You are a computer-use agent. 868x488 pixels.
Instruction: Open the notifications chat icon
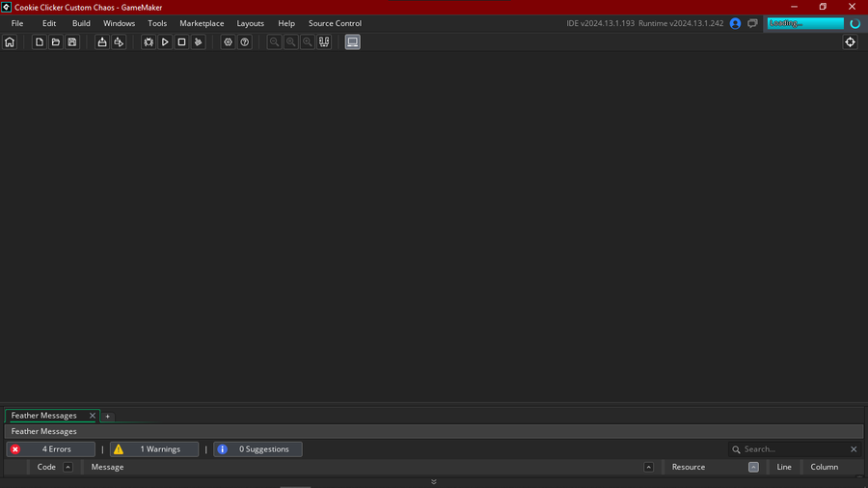pyautogui.click(x=752, y=23)
